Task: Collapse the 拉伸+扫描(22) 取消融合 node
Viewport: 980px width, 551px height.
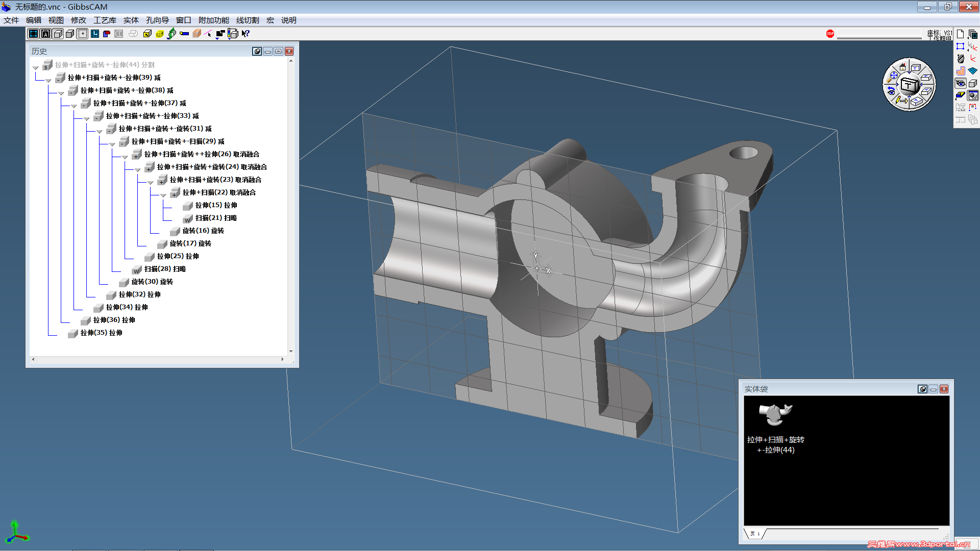Action: (163, 195)
